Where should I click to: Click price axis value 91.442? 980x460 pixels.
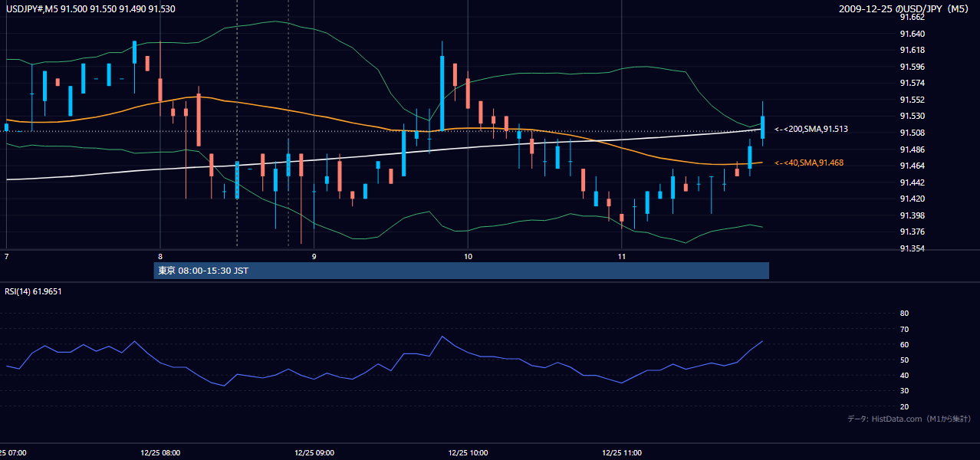[912, 182]
